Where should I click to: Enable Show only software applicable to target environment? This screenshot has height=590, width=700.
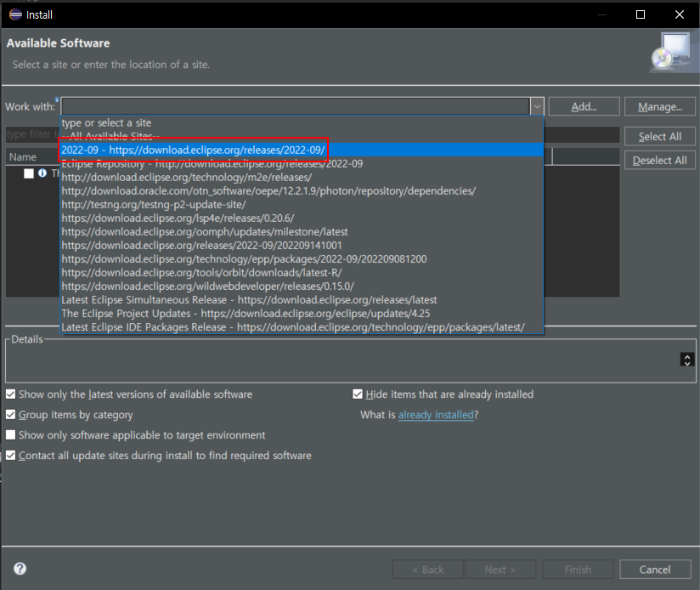pyautogui.click(x=11, y=434)
